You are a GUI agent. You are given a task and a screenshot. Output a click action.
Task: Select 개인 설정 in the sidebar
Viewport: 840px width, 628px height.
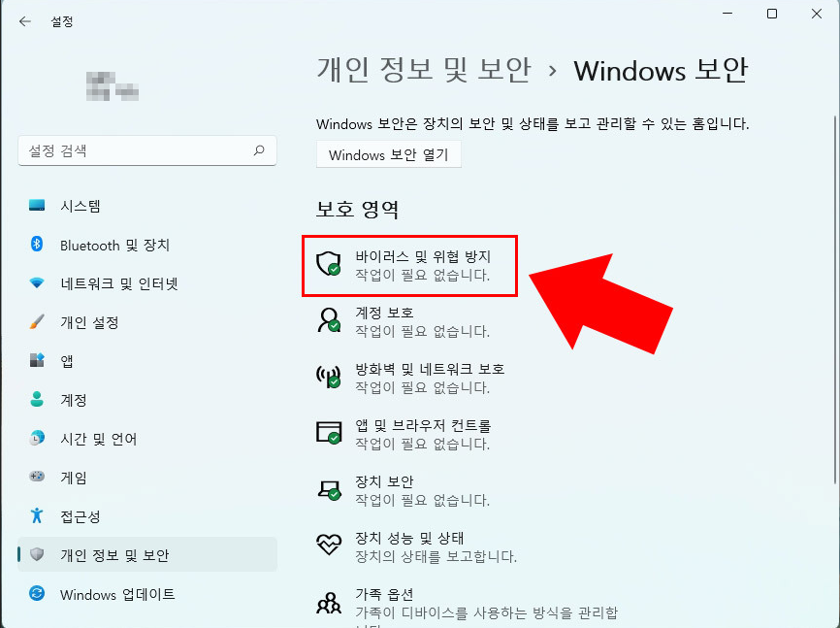pos(147,322)
